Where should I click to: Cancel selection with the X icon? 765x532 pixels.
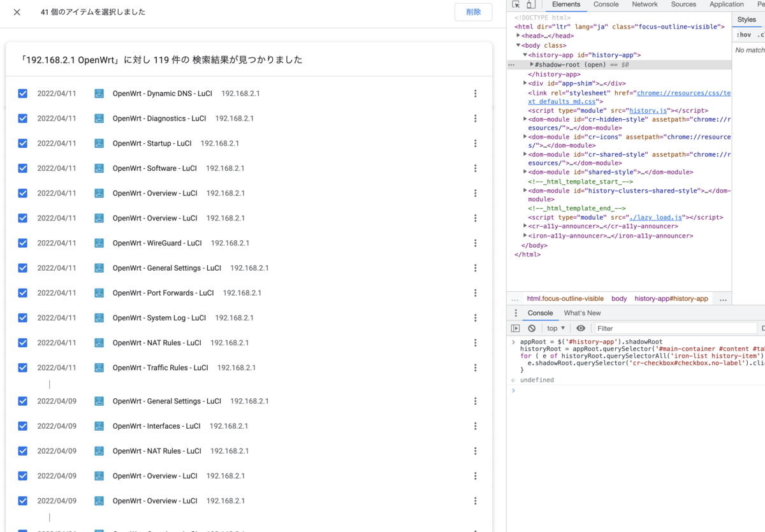(17, 12)
